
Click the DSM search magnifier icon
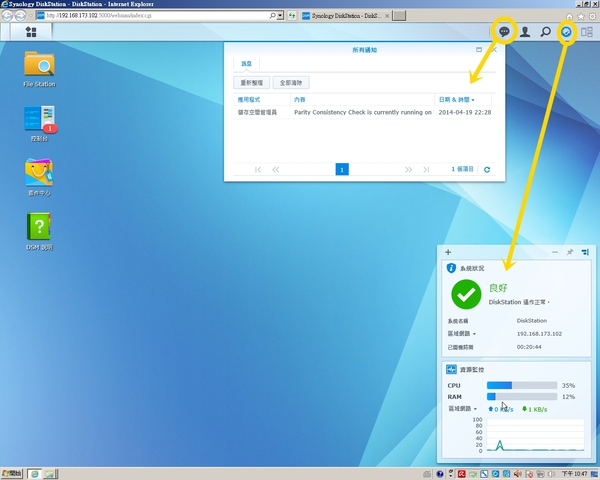click(546, 32)
